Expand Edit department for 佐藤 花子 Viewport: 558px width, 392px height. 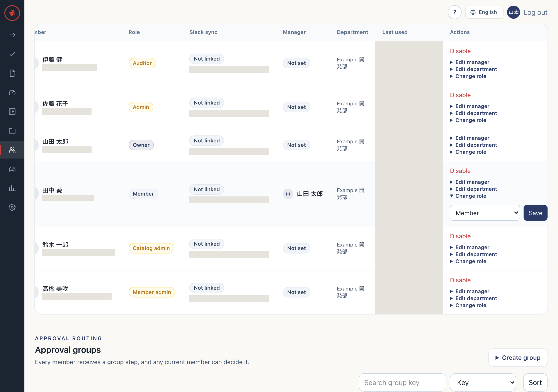coord(473,113)
